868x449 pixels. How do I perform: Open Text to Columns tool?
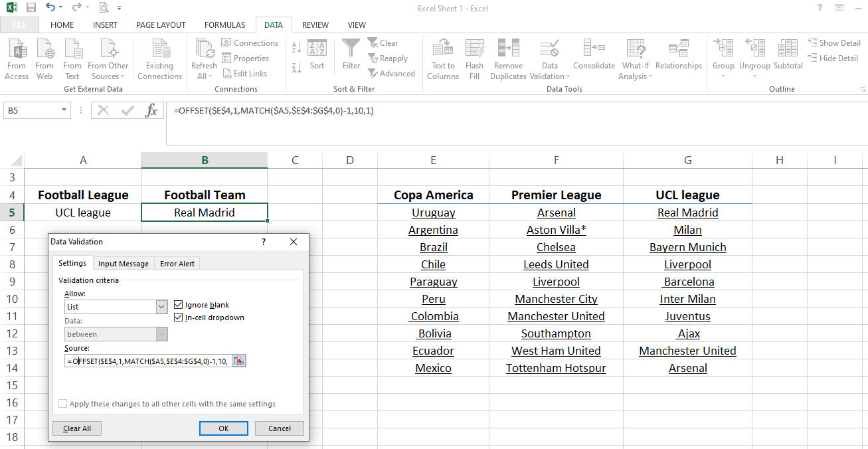pyautogui.click(x=443, y=50)
